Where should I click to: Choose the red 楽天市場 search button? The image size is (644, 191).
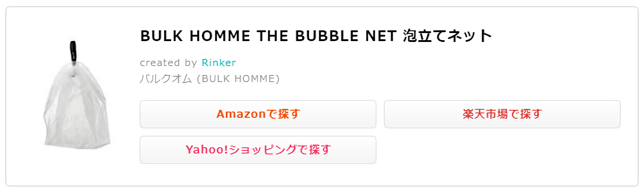(502, 114)
